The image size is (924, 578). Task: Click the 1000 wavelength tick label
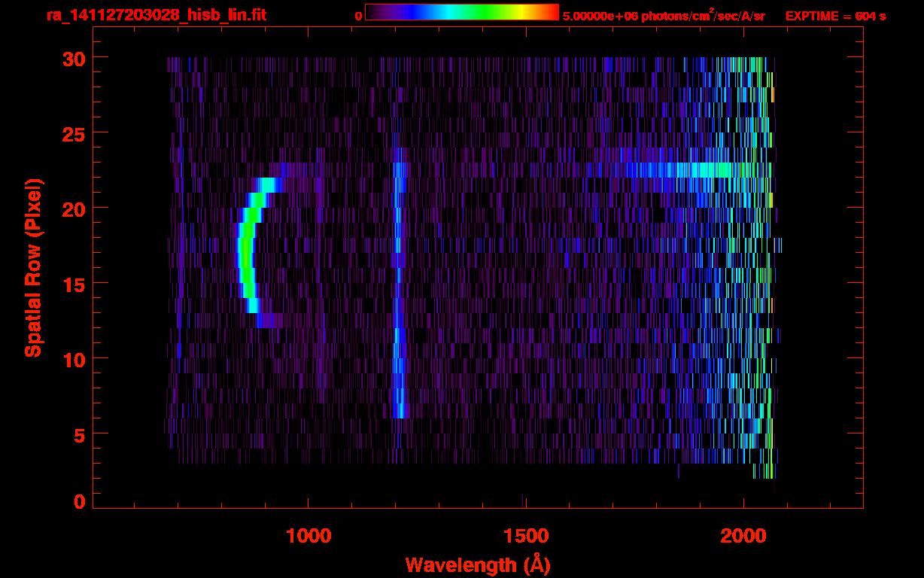point(309,535)
